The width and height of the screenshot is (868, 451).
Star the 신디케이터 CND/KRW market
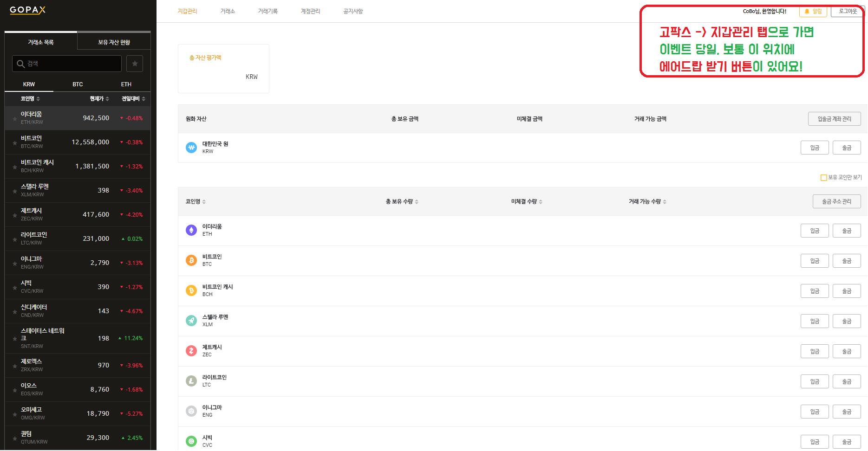pyautogui.click(x=15, y=312)
